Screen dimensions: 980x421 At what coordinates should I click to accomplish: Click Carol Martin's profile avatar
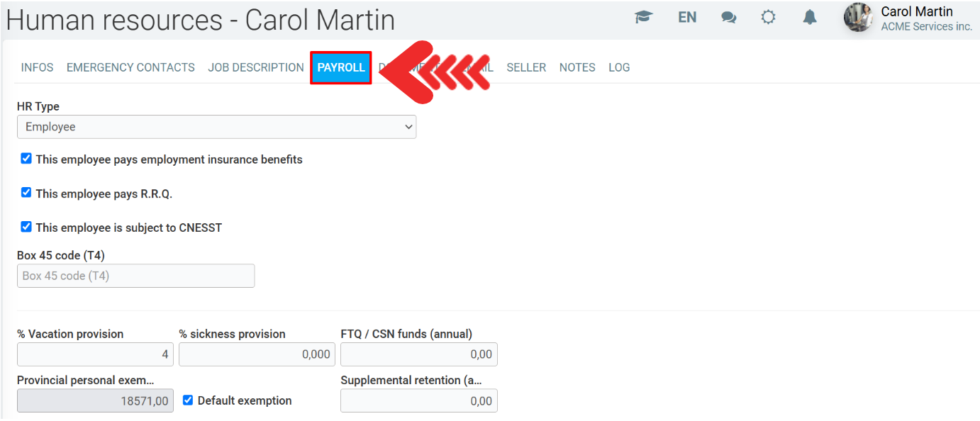pyautogui.click(x=858, y=18)
